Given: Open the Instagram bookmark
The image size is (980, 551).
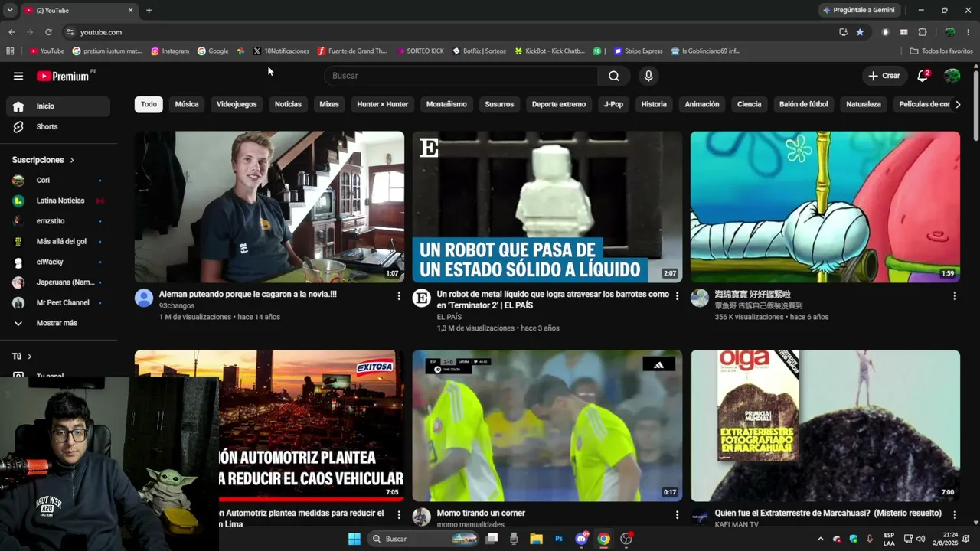Looking at the screenshot, I should pos(170,51).
